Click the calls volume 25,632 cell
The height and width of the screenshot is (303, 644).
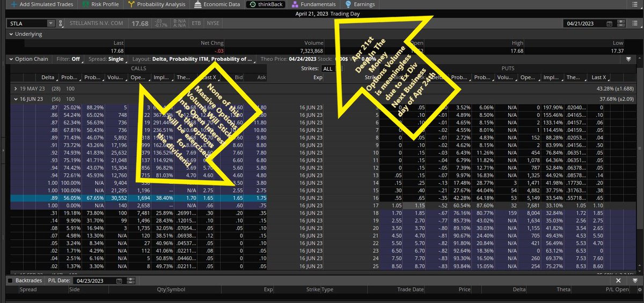(117, 152)
